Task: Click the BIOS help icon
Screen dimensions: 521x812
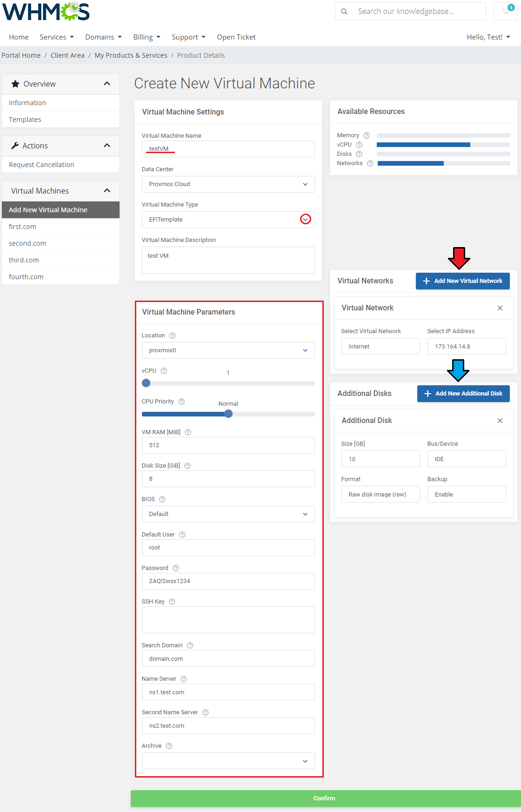Action: [x=162, y=499]
